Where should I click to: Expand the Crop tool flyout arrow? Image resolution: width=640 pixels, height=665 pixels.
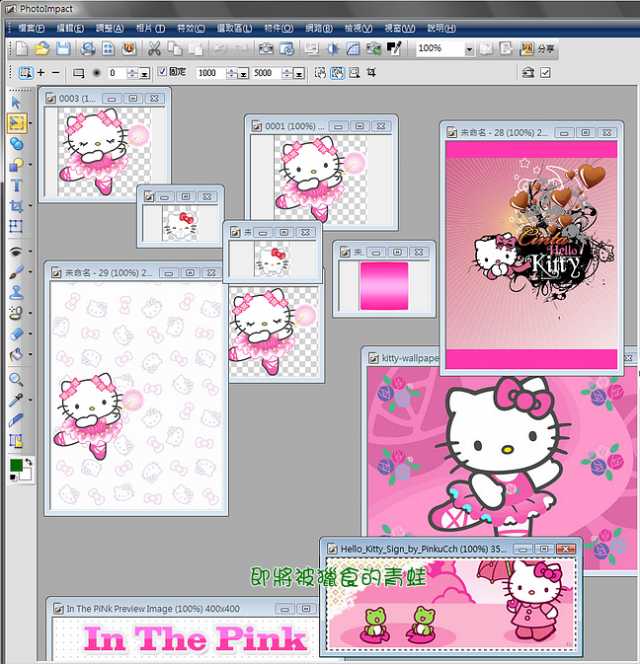point(31,206)
